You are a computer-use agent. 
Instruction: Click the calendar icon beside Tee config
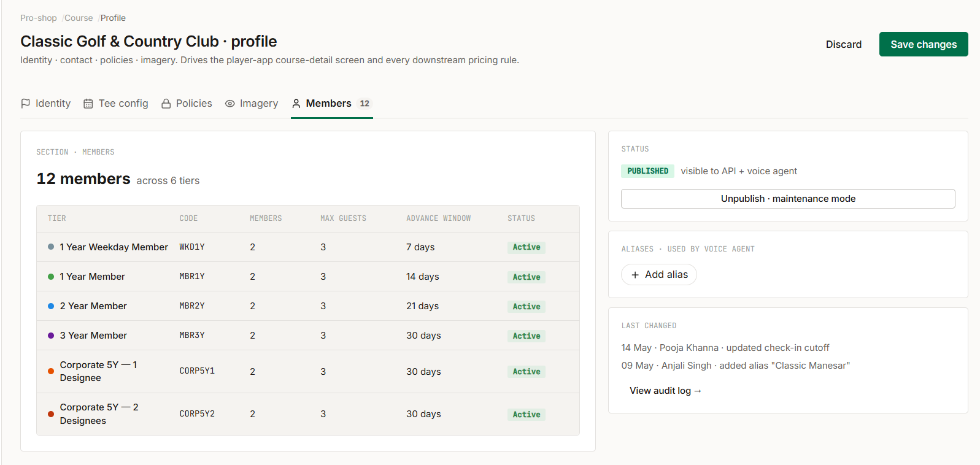click(x=88, y=104)
